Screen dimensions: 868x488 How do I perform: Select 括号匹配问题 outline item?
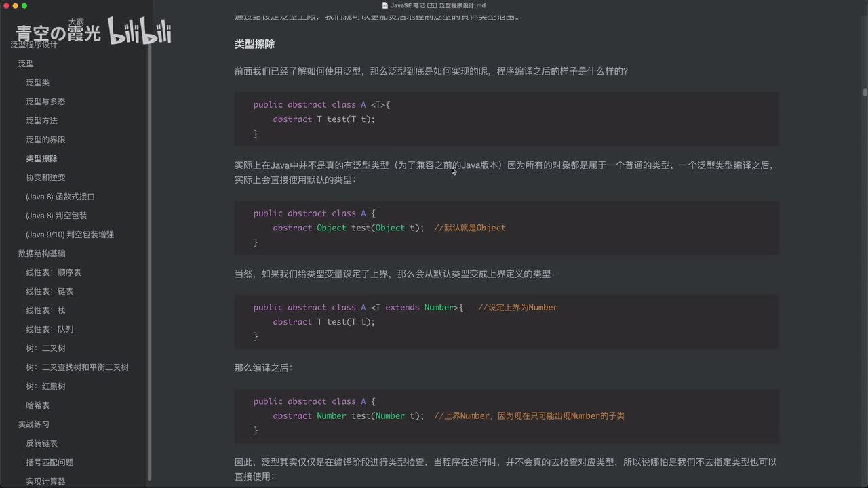(50, 462)
